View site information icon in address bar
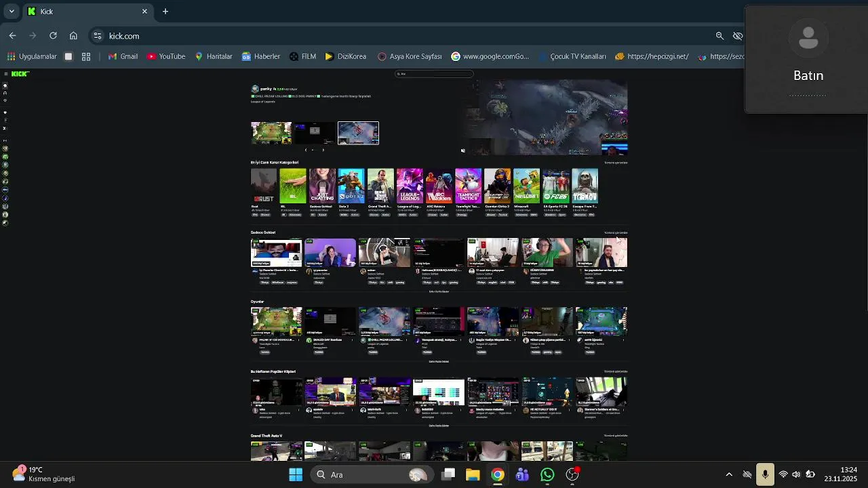The image size is (868, 488). 97,36
